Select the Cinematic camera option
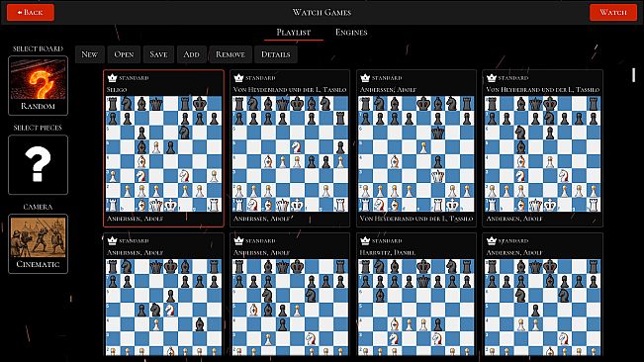Screen dimensions: 644x362 point(38,243)
